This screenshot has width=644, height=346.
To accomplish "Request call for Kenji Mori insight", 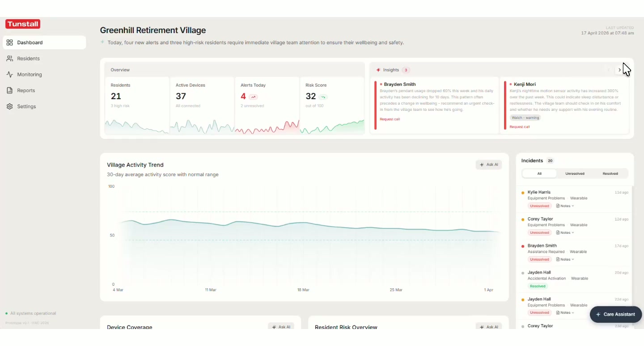I will [x=519, y=127].
